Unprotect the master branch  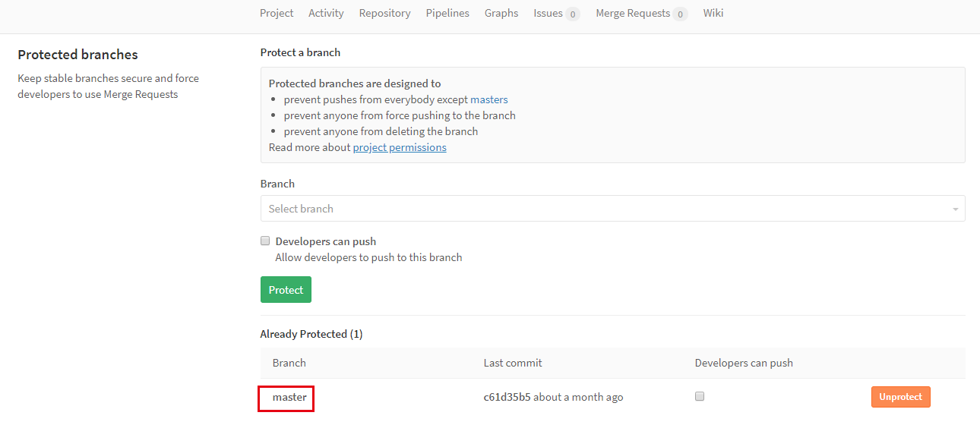(x=900, y=397)
